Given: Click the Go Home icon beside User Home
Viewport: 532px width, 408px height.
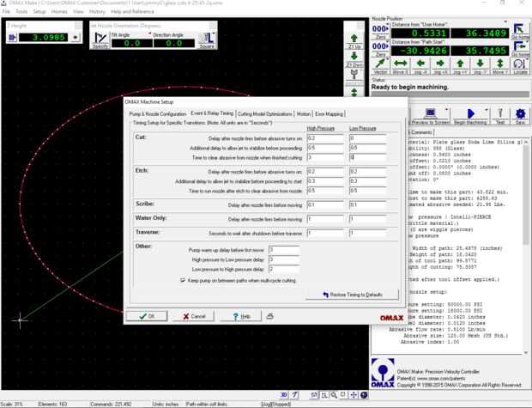Looking at the screenshot, I should (519, 29).
